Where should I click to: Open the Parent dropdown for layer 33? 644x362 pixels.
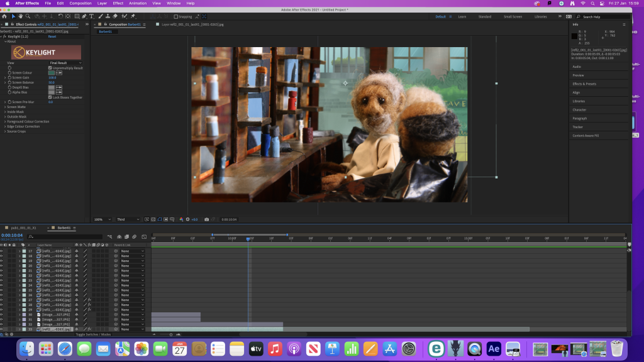tap(132, 329)
